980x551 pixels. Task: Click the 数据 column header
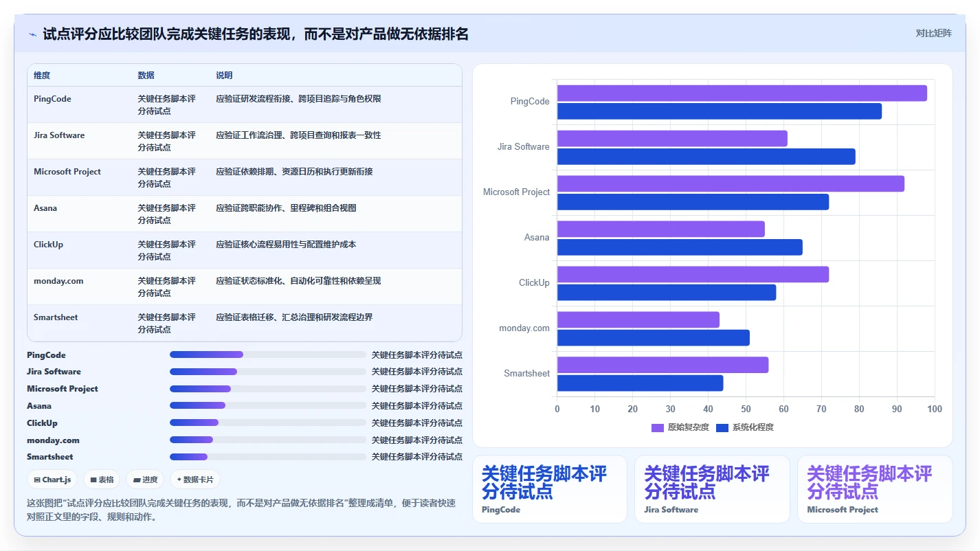click(x=146, y=76)
